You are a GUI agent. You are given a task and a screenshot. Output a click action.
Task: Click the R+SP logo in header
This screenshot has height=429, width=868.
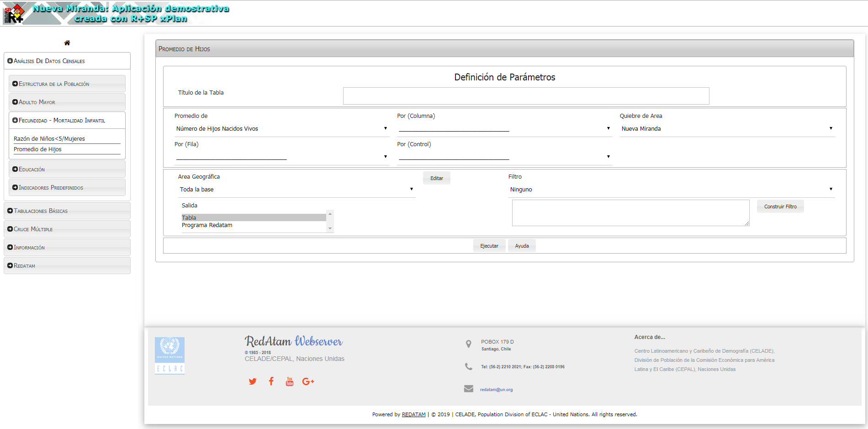pyautogui.click(x=14, y=13)
